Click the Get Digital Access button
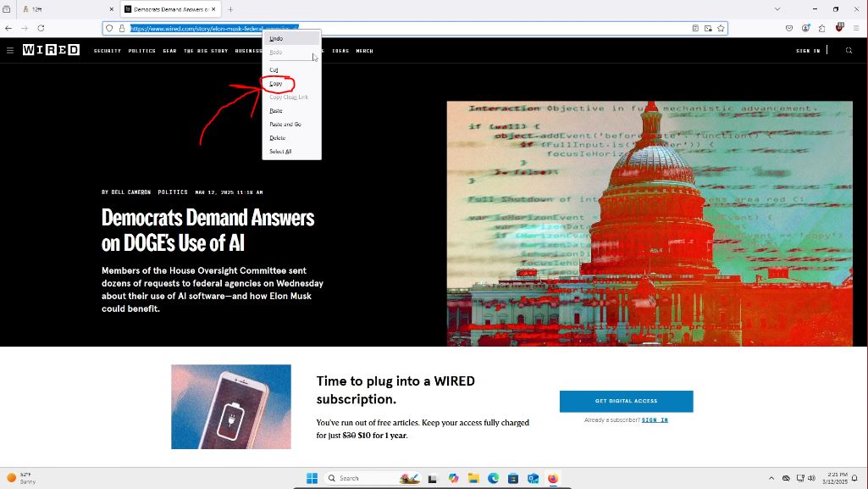The image size is (868, 489). pyautogui.click(x=626, y=401)
